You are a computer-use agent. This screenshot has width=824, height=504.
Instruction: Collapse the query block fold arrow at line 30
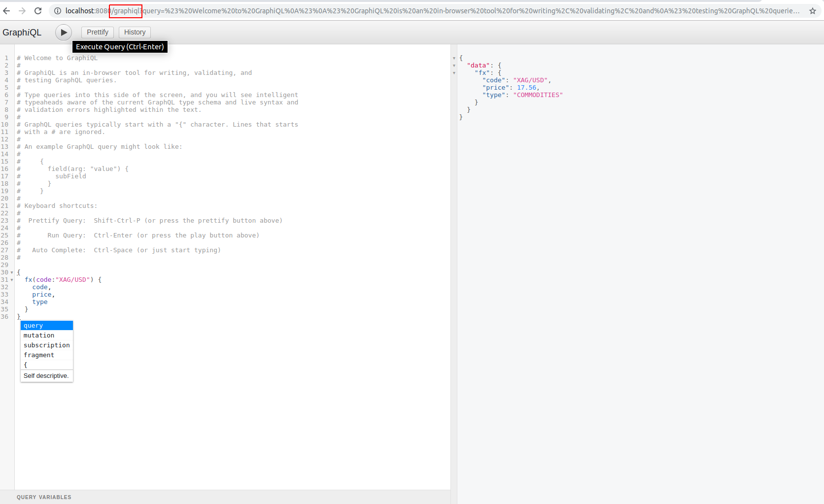pos(12,272)
